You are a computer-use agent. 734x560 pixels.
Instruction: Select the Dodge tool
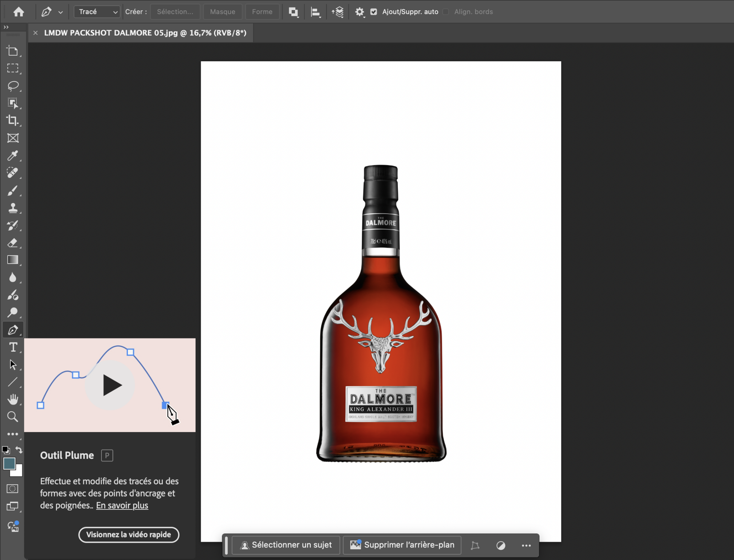pos(13,312)
